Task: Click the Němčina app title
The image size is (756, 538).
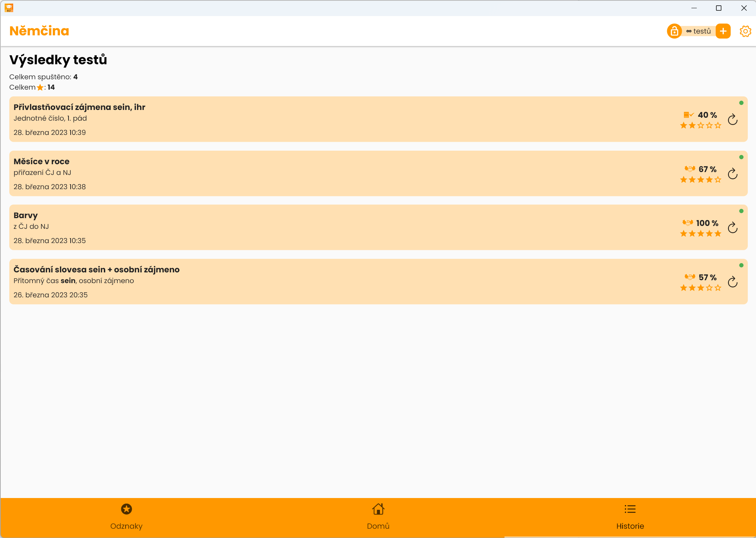Action: click(39, 31)
